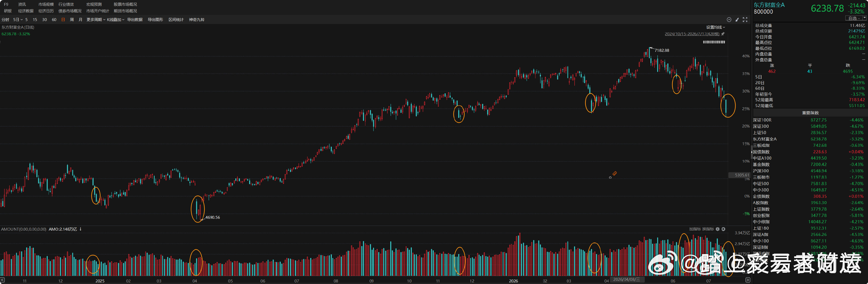Click the pin icon beside date range
Viewport: 868px width, 284px height.
click(722, 34)
